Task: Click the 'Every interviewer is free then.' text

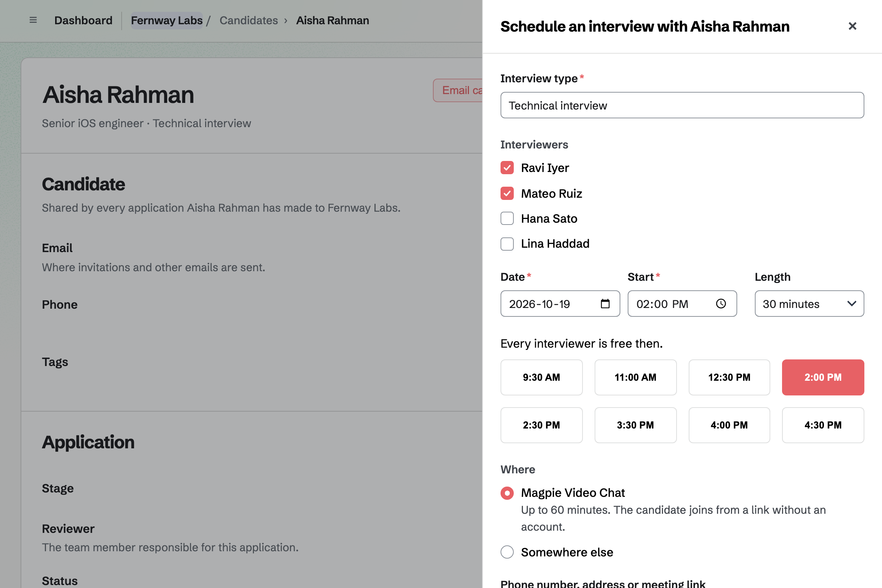Action: pos(582,344)
